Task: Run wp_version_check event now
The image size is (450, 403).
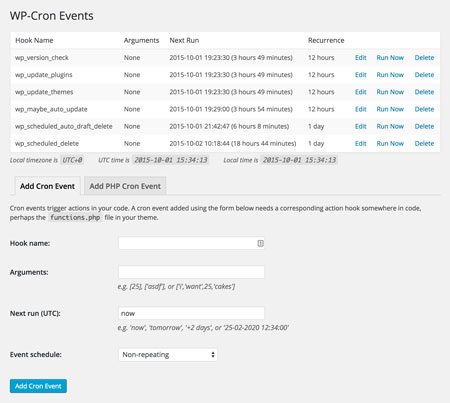Action: (x=390, y=58)
